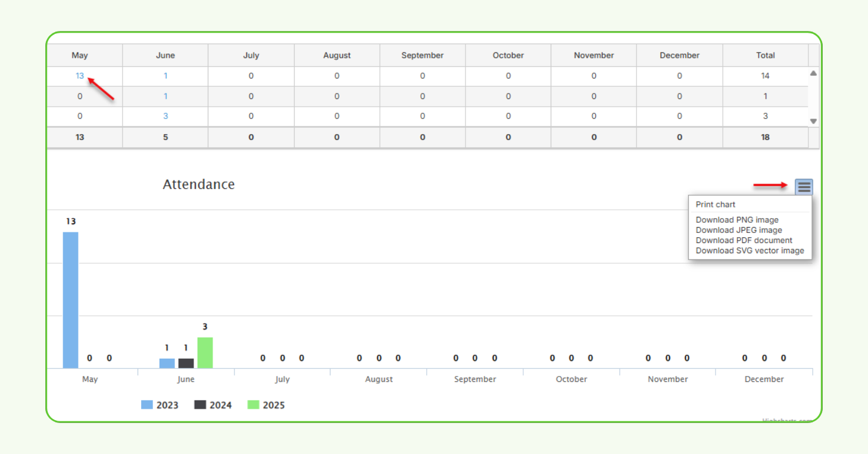Click the down arrow on the table scrollbar
868x454 pixels.
click(813, 120)
